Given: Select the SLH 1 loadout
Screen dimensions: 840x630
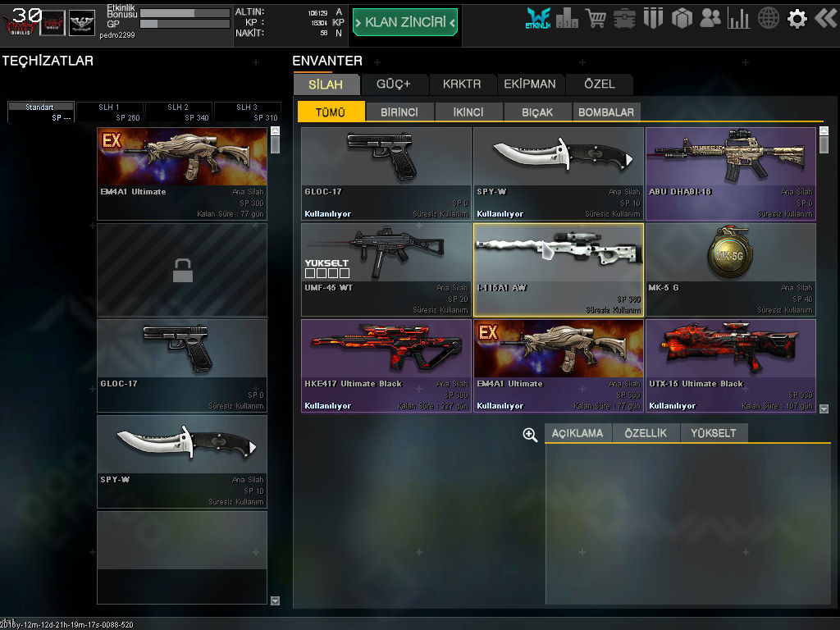Looking at the screenshot, I should tap(110, 112).
